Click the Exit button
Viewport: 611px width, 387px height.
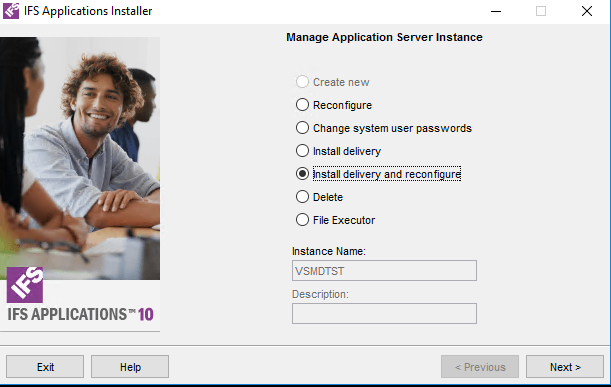[x=45, y=367]
